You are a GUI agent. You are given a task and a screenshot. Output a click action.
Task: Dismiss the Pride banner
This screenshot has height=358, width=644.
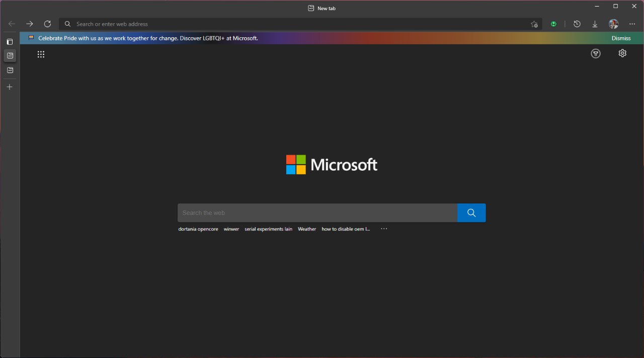click(x=621, y=38)
